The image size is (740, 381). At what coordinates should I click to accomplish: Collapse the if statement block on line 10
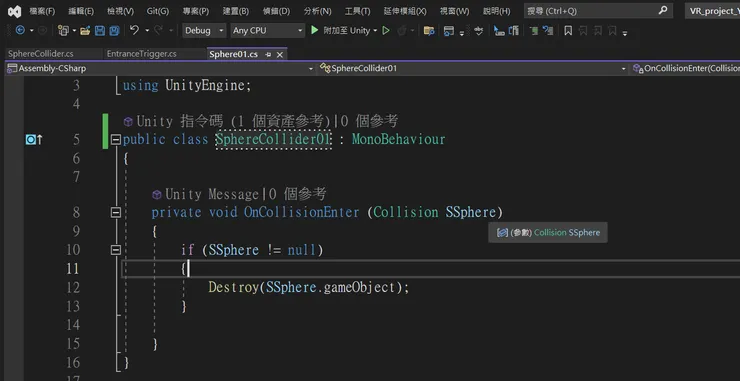(116, 250)
